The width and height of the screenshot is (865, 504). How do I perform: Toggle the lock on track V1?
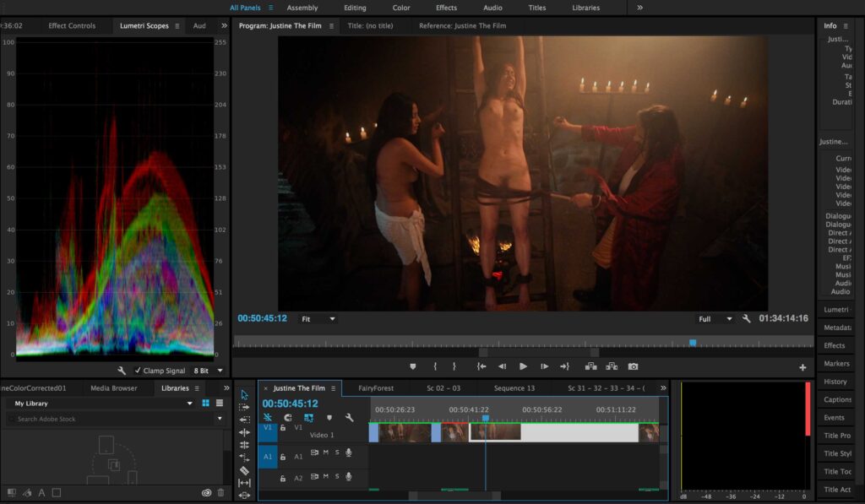[x=283, y=428]
